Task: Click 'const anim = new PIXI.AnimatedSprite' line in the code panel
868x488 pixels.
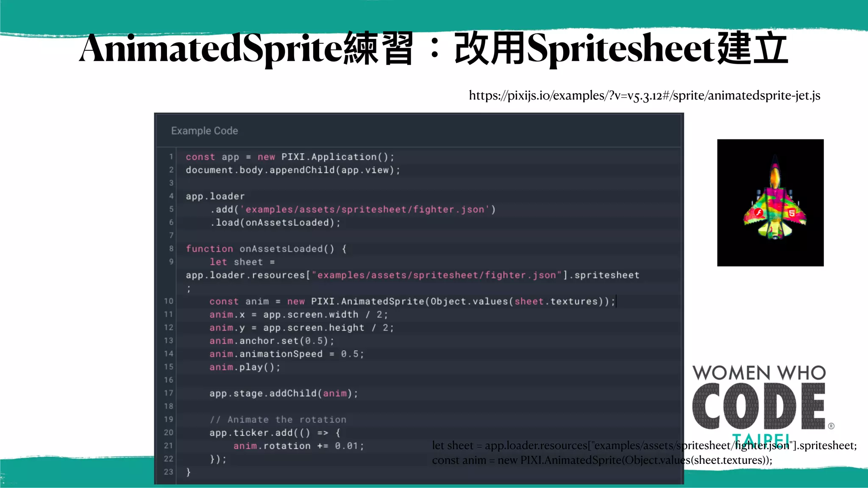Action: [412, 302]
